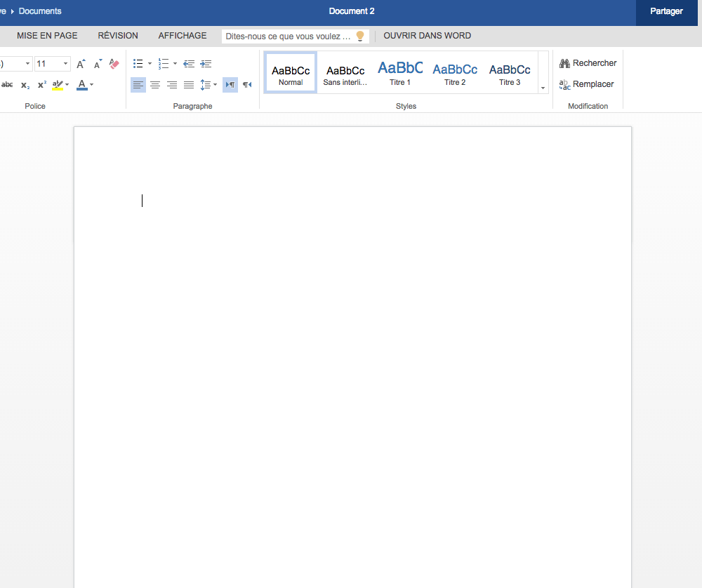The width and height of the screenshot is (702, 588).
Task: Insert a bulleted list
Action: tap(138, 64)
